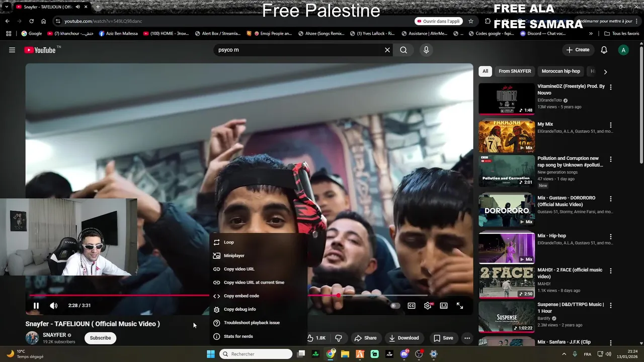Open MAHD! - 2 FACE video title
The image size is (644, 362).
point(570,274)
